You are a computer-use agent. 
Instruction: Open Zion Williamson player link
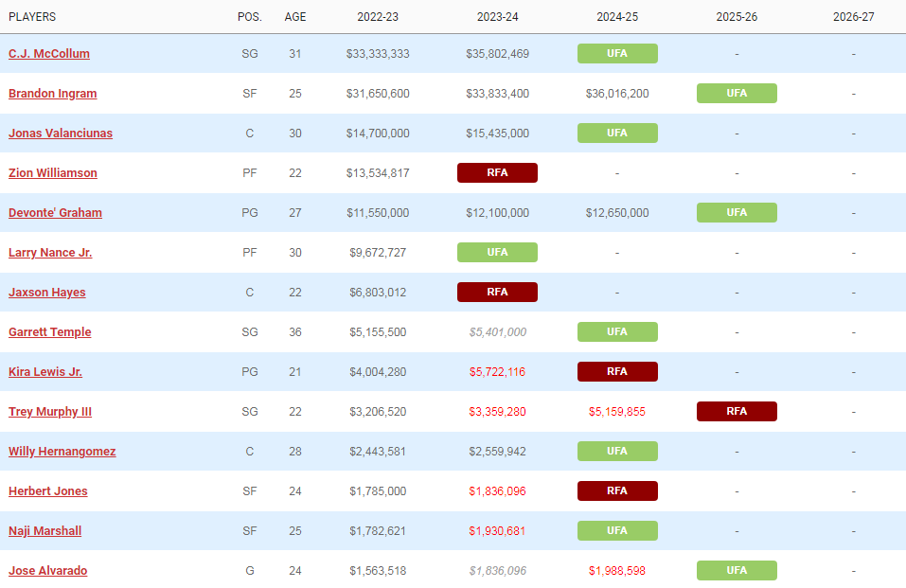pos(53,173)
